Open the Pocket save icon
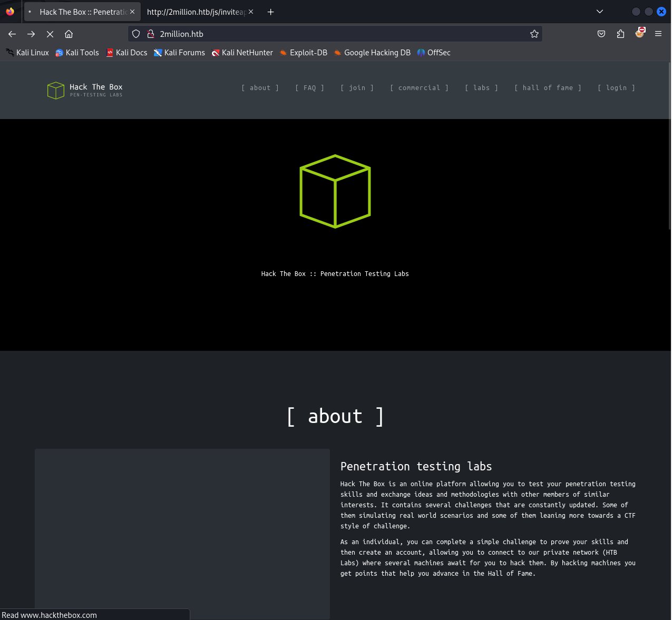This screenshot has width=672, height=620. click(601, 34)
